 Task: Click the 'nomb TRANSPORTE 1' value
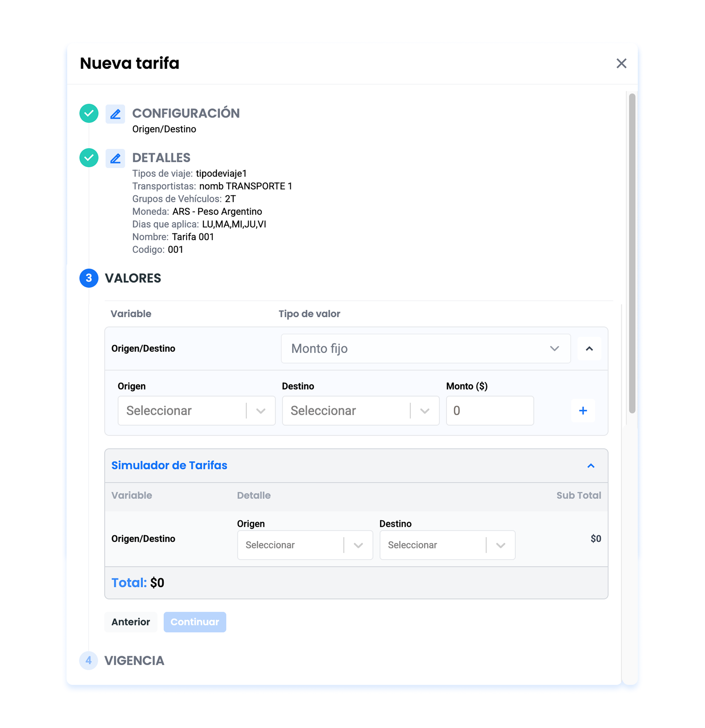point(246,186)
